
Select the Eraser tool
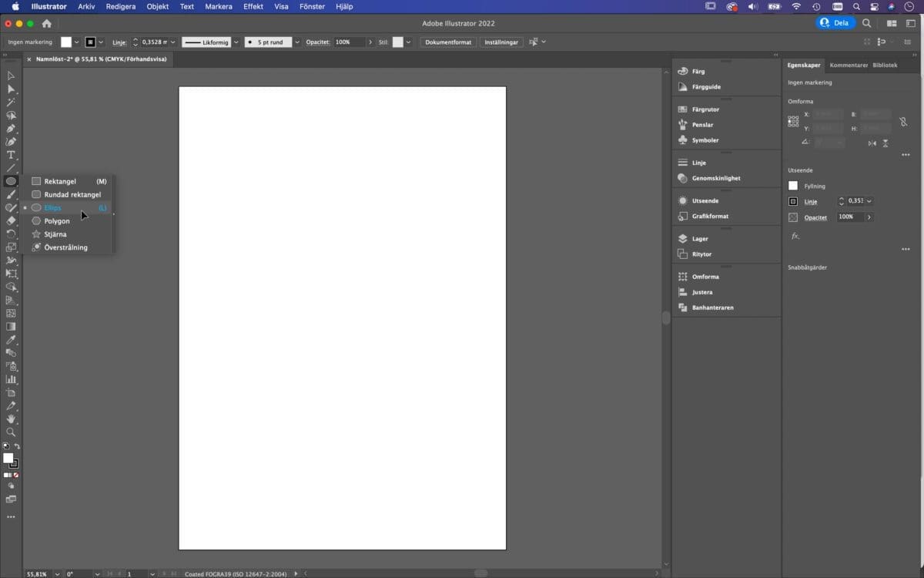11,220
